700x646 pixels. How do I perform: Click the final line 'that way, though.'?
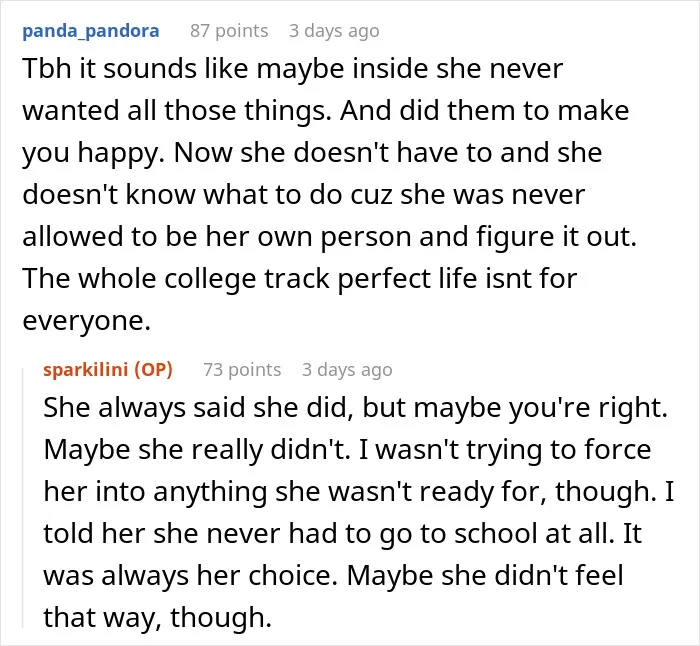tap(157, 618)
